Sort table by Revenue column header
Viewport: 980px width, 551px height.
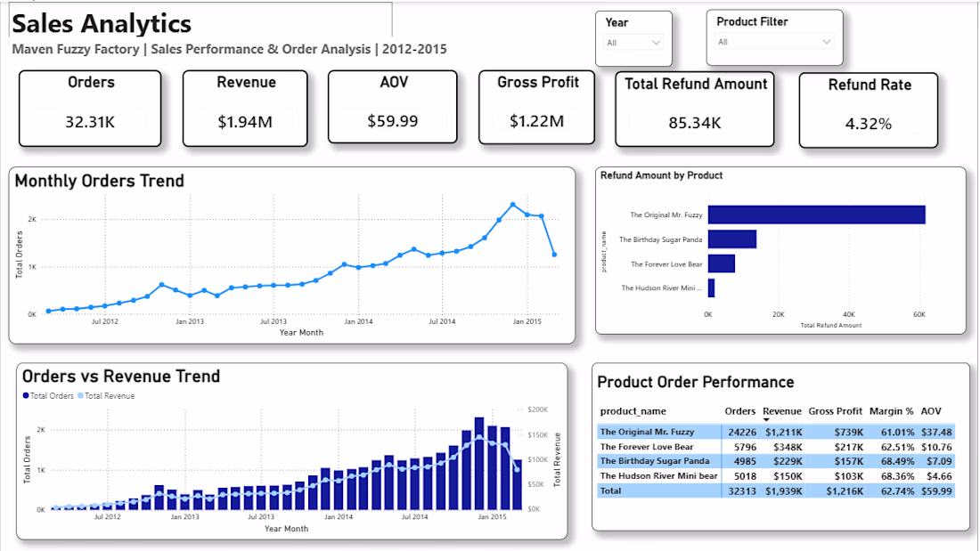tap(782, 411)
